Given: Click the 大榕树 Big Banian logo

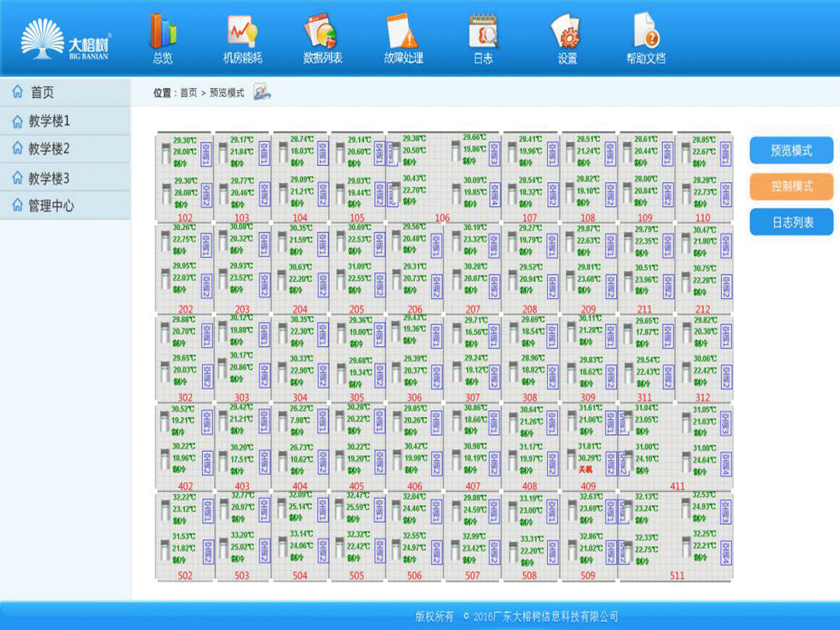Looking at the screenshot, I should [65, 38].
